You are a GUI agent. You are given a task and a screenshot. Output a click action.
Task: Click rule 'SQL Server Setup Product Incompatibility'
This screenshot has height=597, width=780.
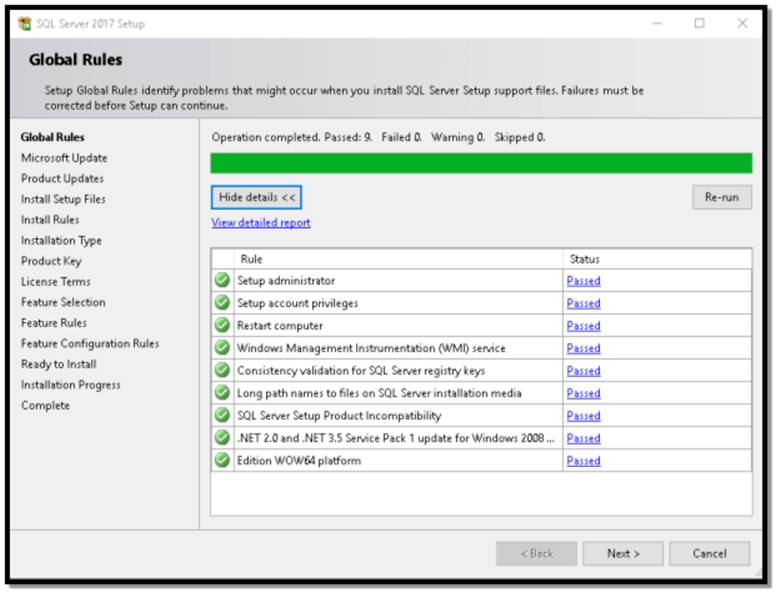(x=339, y=416)
